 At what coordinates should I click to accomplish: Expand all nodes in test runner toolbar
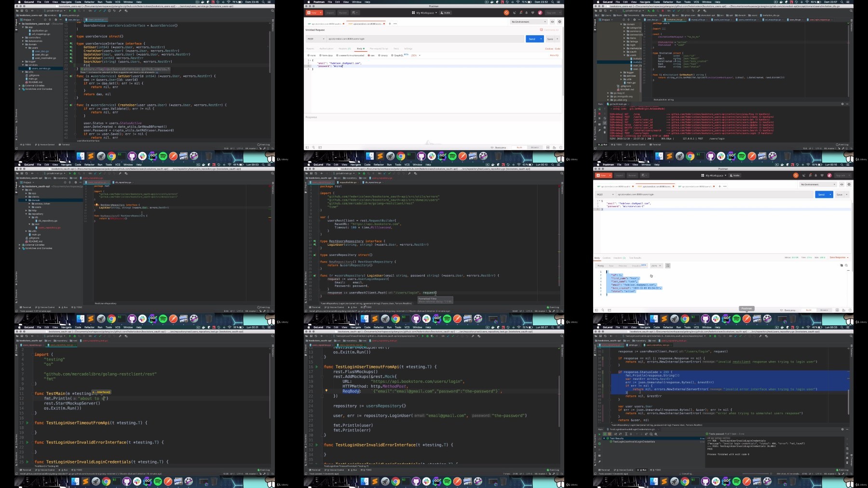pyautogui.click(x=626, y=434)
